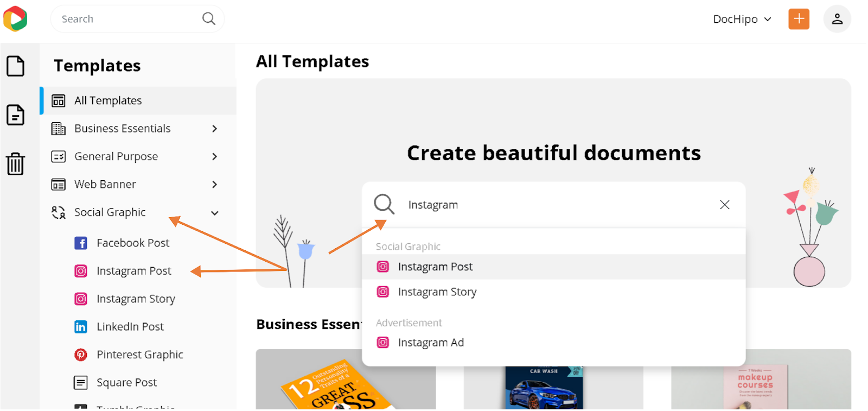
Task: Choose Instagram Post from search suggestions
Action: pos(553,267)
